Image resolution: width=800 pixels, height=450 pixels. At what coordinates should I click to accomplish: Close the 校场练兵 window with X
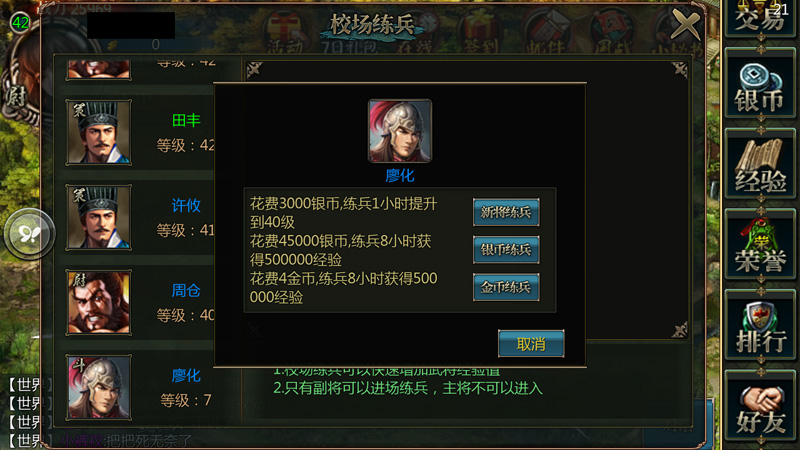[685, 24]
